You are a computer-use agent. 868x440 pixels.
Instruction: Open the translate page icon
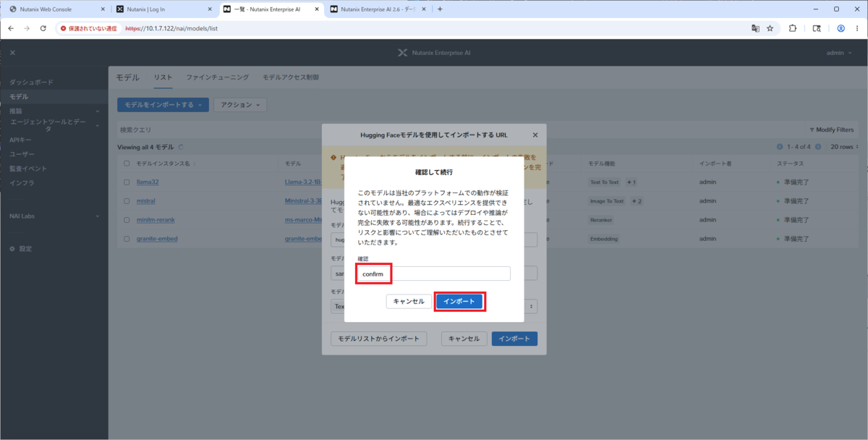pyautogui.click(x=755, y=28)
